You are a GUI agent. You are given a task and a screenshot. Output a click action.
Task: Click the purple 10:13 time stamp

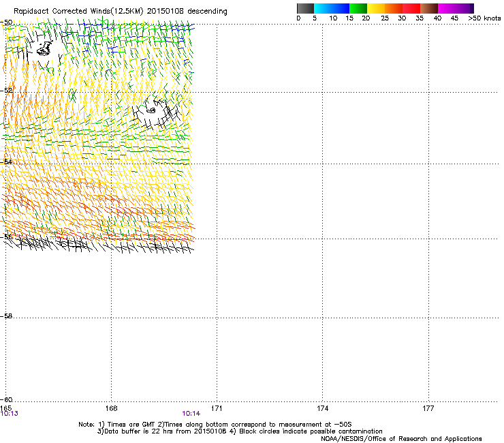(10, 414)
